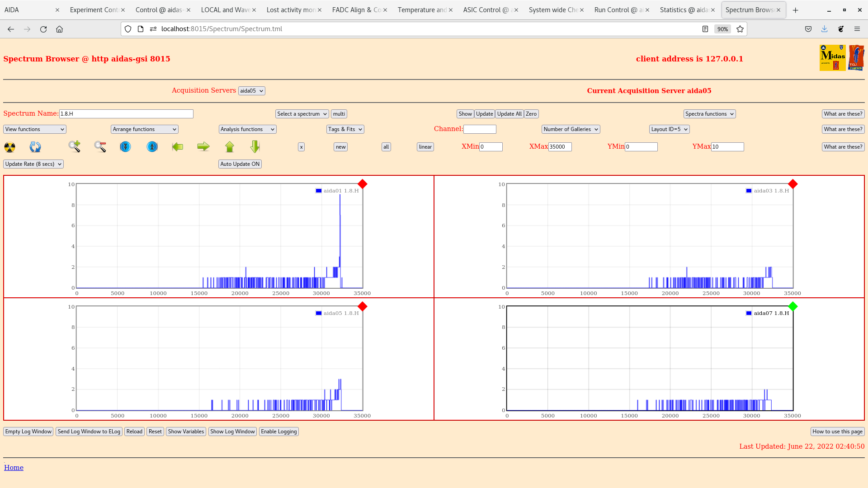Open the Layout ID=5 dropdown

coord(670,129)
